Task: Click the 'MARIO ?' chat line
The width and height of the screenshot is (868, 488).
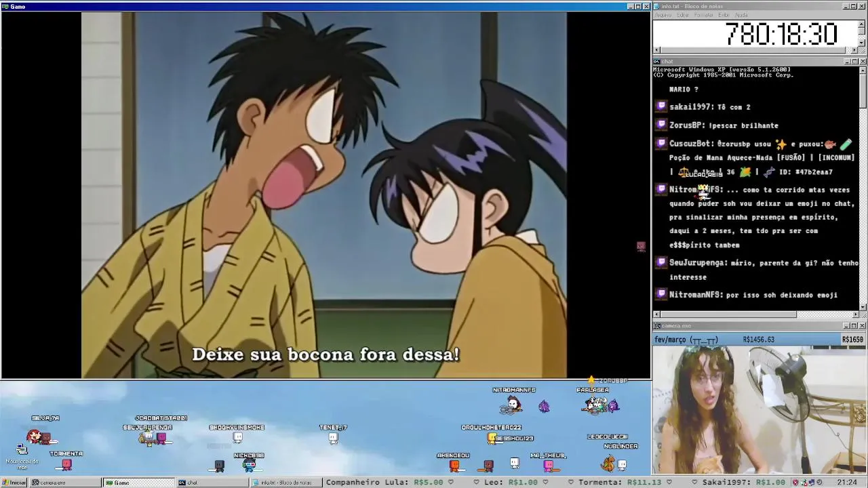Action: [x=684, y=89]
